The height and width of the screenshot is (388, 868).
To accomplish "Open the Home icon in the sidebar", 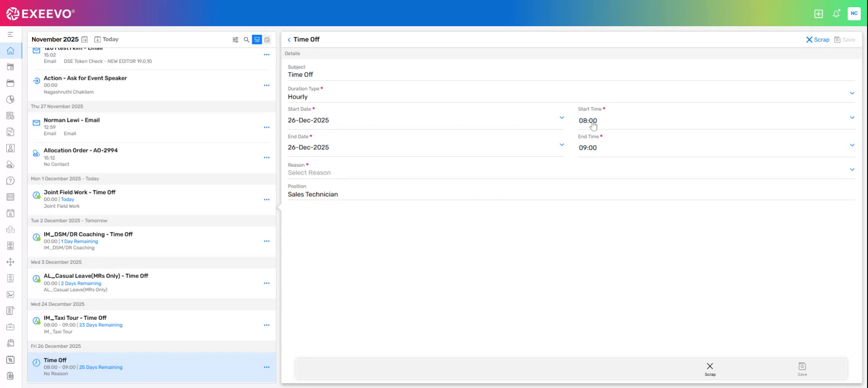I will (10, 51).
